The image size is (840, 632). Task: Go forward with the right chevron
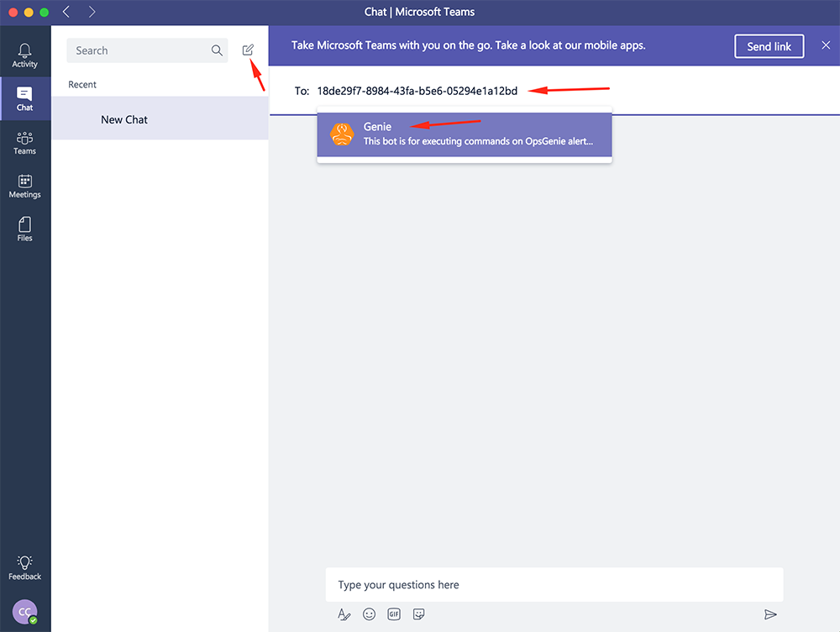coord(92,12)
